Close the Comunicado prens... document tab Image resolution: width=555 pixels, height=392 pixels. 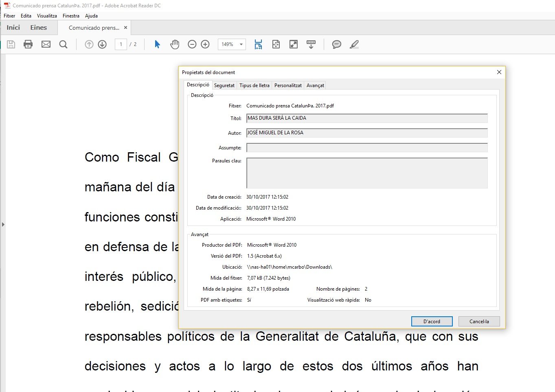[x=125, y=28]
